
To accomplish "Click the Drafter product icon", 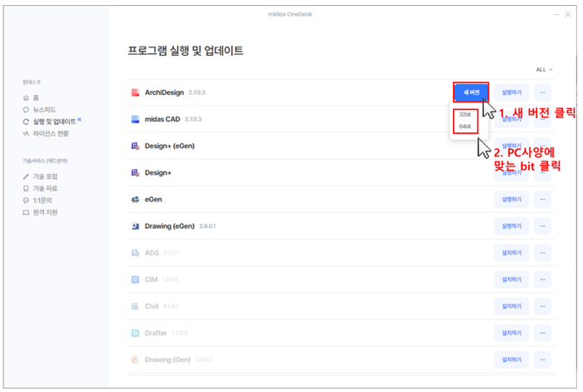I will pyautogui.click(x=135, y=333).
